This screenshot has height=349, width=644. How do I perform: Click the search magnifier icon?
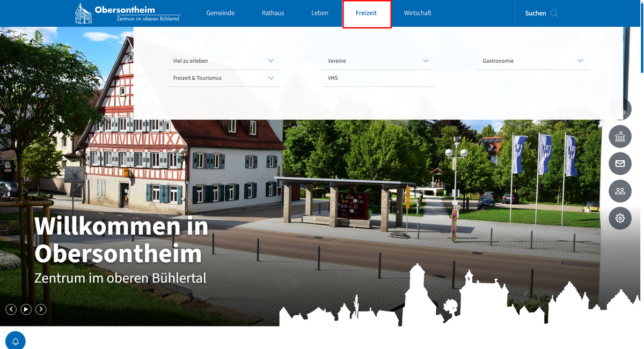tap(554, 13)
